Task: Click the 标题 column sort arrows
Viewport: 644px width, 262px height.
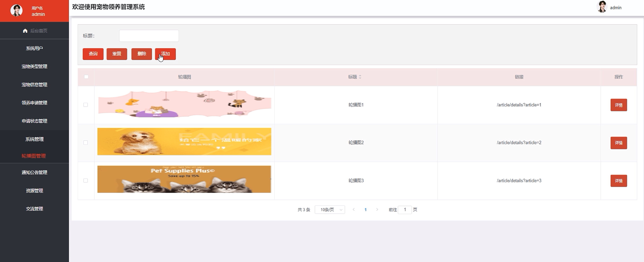Action: [360, 77]
